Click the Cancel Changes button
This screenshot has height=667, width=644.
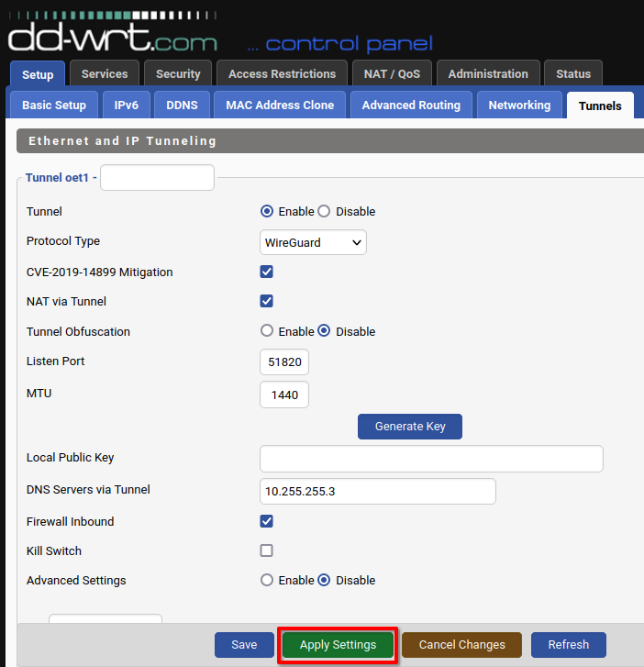(x=461, y=645)
